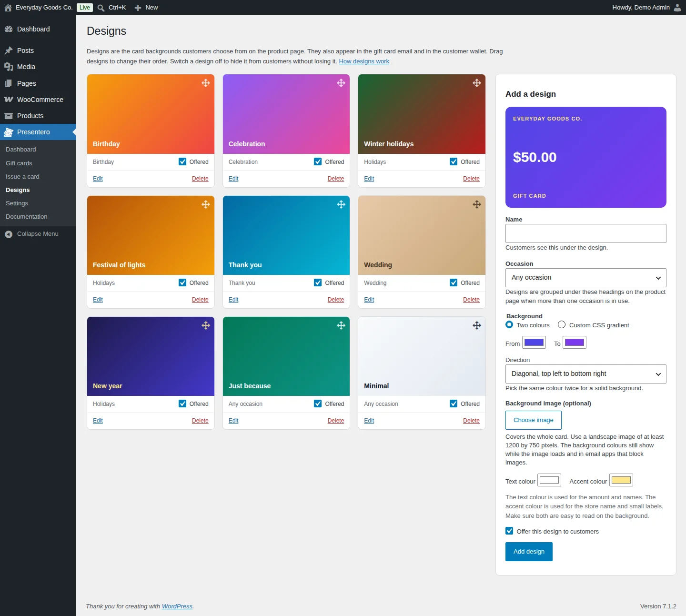The height and width of the screenshot is (616, 686).
Task: Select the Custom CSS gradient radio option
Action: 562,324
